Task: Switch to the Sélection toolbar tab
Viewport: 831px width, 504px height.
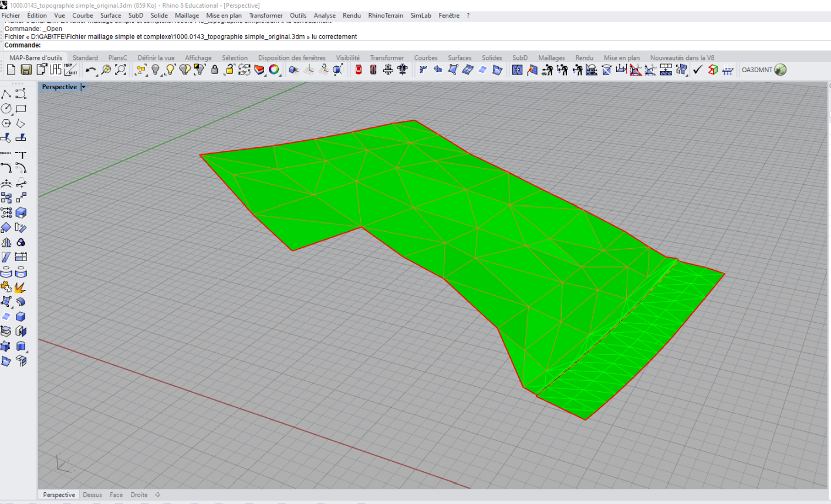Action: point(235,57)
